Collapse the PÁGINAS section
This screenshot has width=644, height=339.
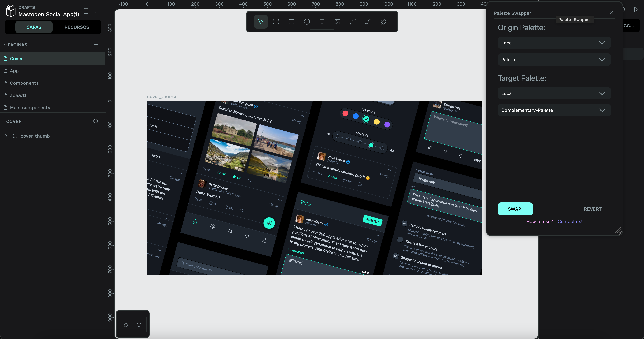[x=5, y=45]
